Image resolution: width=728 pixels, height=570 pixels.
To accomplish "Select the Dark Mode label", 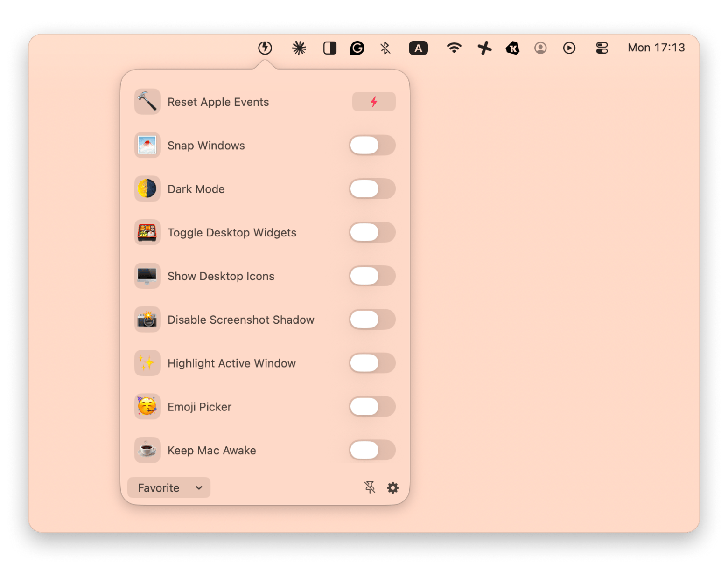I will [x=196, y=189].
